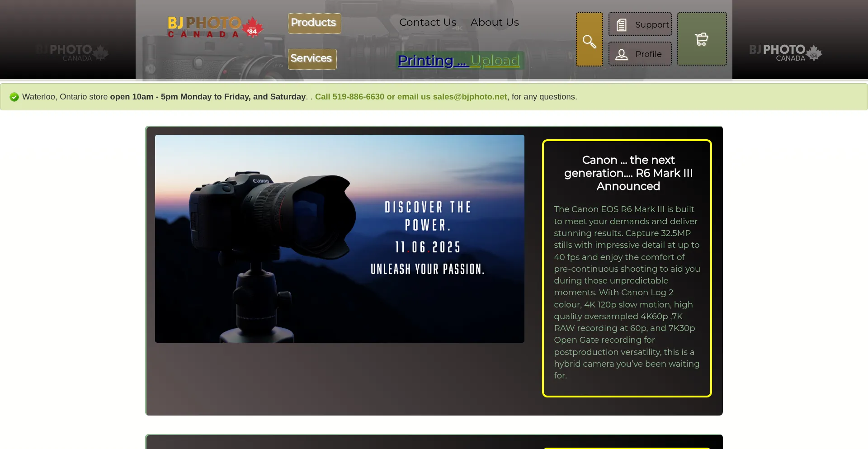Click the faded BJ Photo logo on the right
Screen dimensions: 868x449
click(x=785, y=52)
